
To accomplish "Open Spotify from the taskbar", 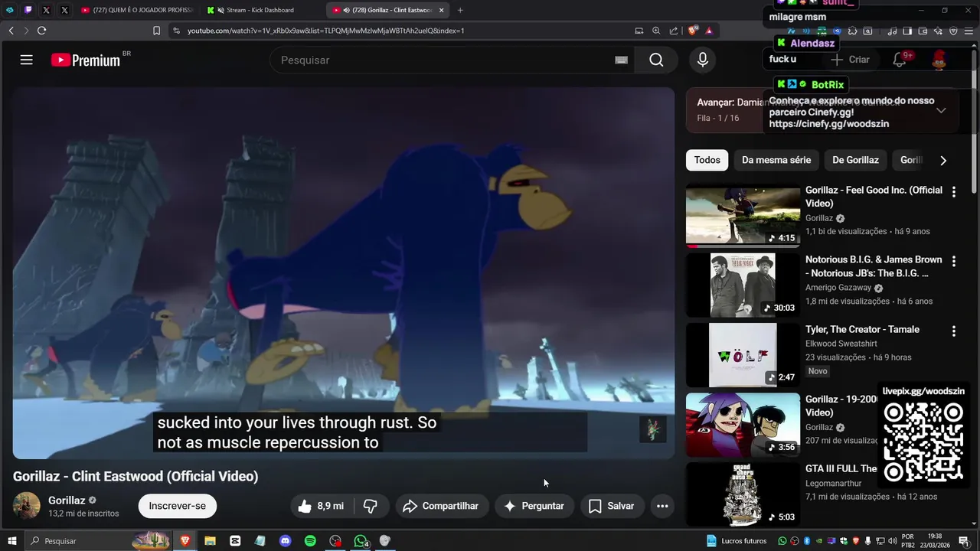I will (x=310, y=541).
